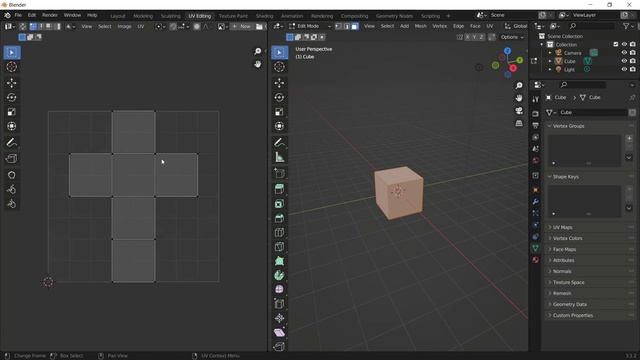This screenshot has width=640, height=360.
Task: Expand the Geometry Data panel
Action: tap(590, 304)
